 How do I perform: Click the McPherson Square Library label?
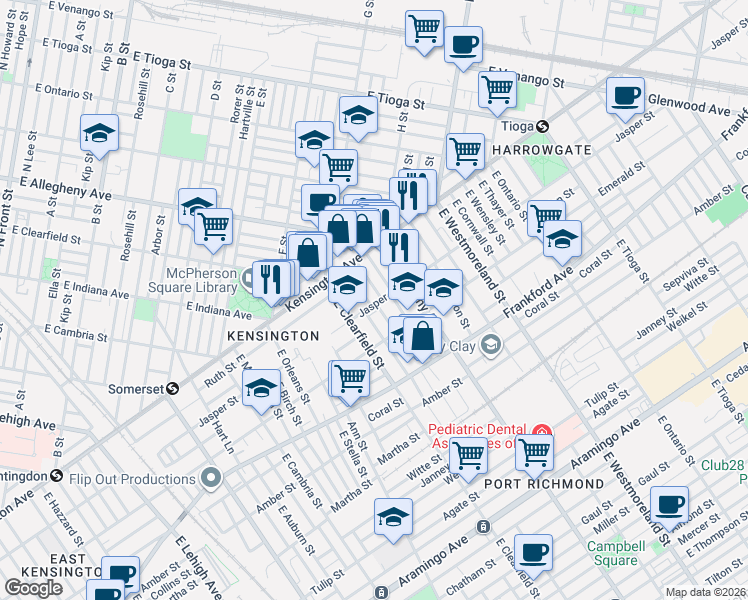[193, 280]
